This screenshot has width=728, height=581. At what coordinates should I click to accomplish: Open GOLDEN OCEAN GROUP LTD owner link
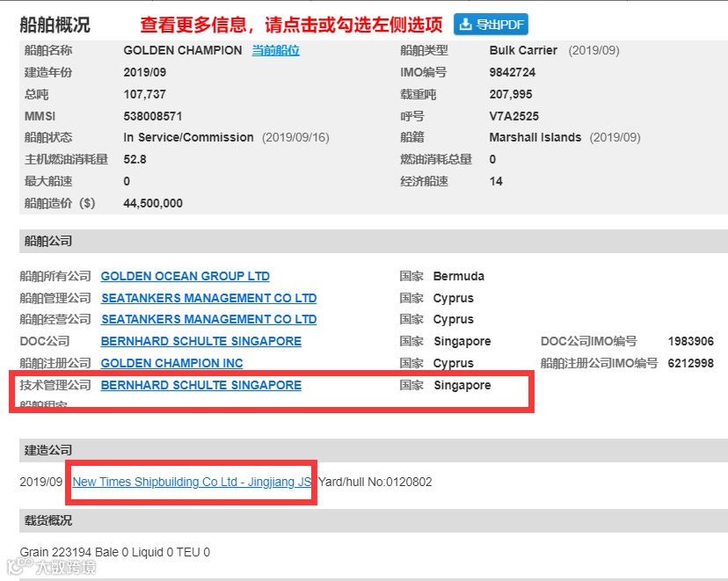[x=186, y=276]
